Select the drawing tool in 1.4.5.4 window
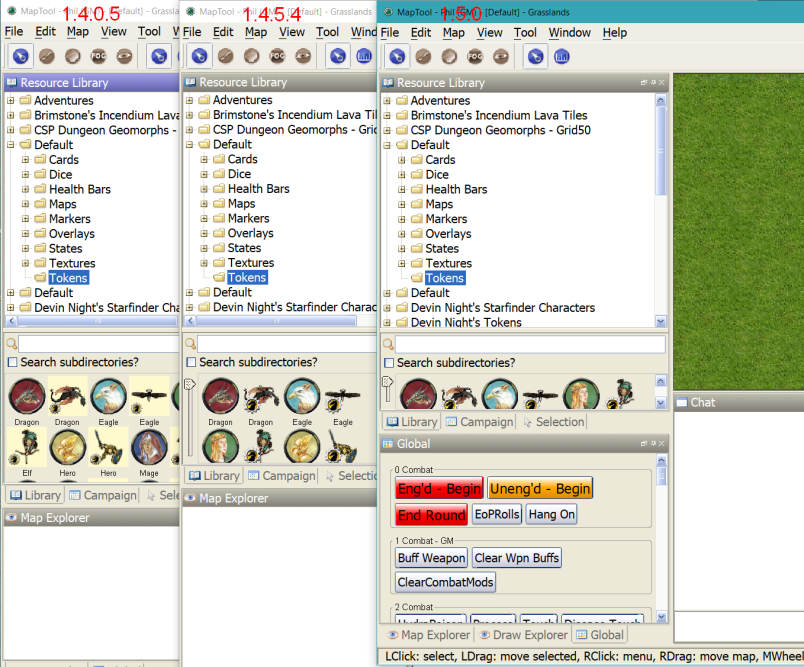This screenshot has width=804, height=667. pyautogui.click(x=226, y=56)
